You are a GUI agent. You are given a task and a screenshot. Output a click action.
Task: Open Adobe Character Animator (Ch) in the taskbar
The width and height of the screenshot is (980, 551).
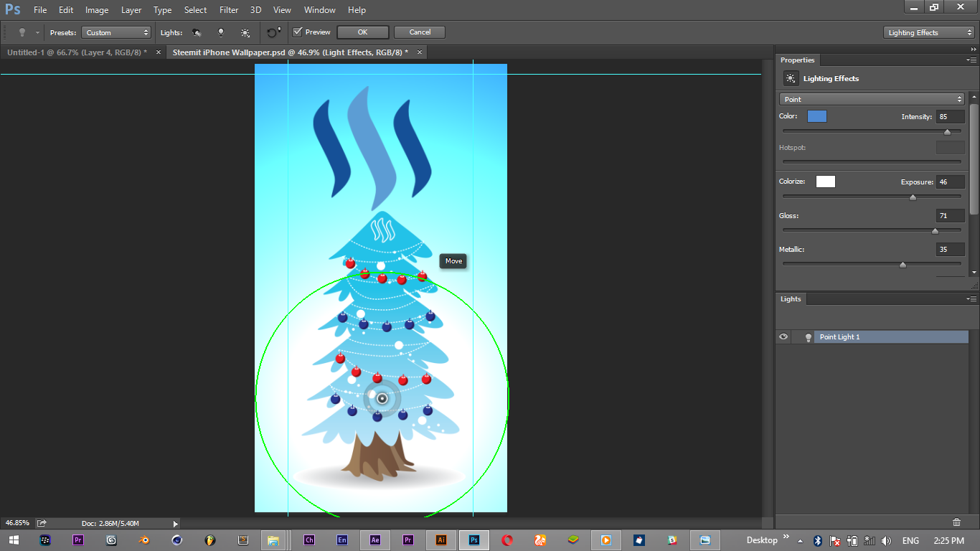(309, 540)
